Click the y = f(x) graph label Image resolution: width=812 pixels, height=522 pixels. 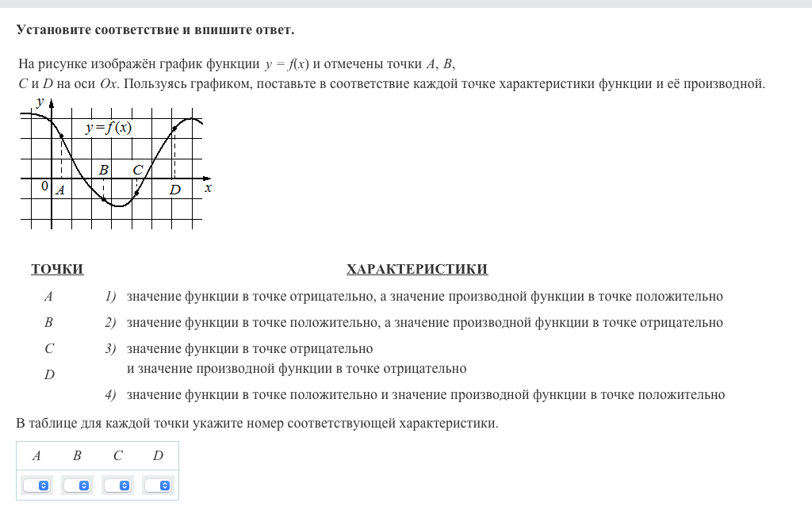click(x=109, y=128)
